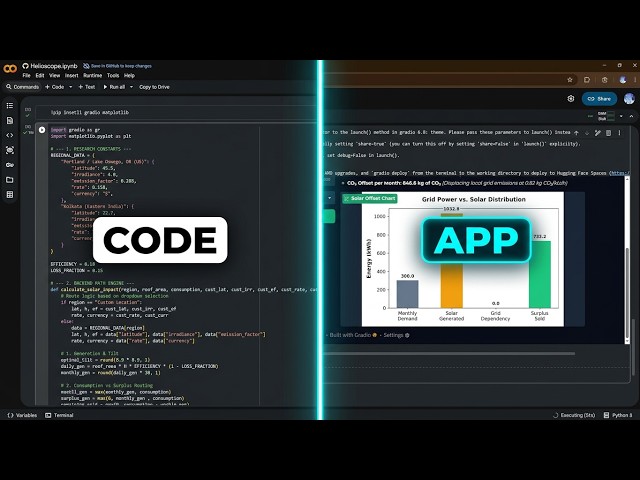Click the REGIONAL_DATA code line
The image size is (640, 480).
[x=73, y=156]
